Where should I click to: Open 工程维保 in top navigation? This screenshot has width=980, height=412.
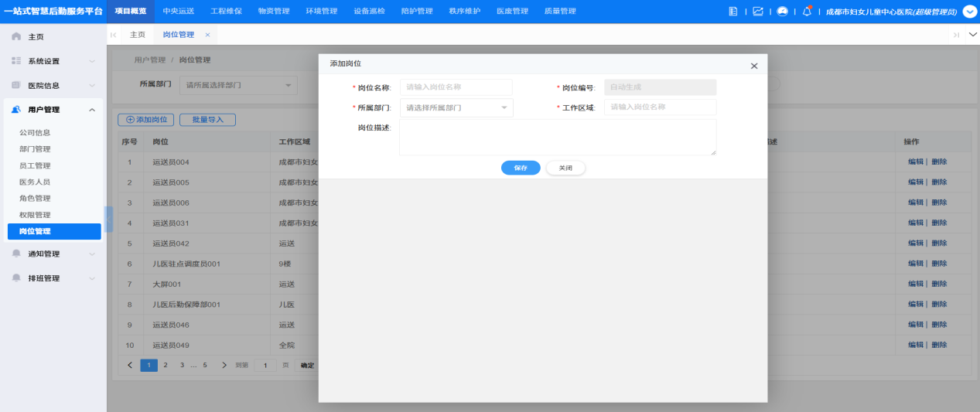(x=226, y=12)
